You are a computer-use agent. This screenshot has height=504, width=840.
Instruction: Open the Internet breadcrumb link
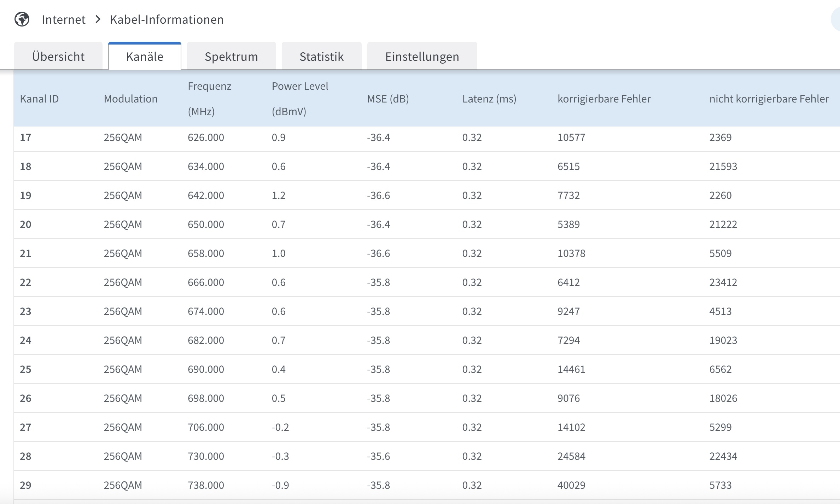64,19
